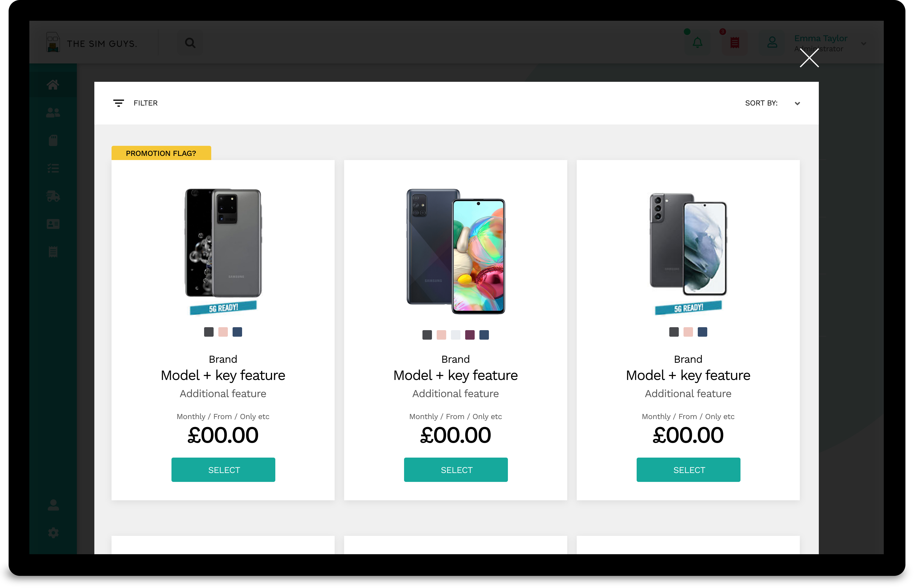
Task: Select the navy color swatch on third phone
Action: 702,332
